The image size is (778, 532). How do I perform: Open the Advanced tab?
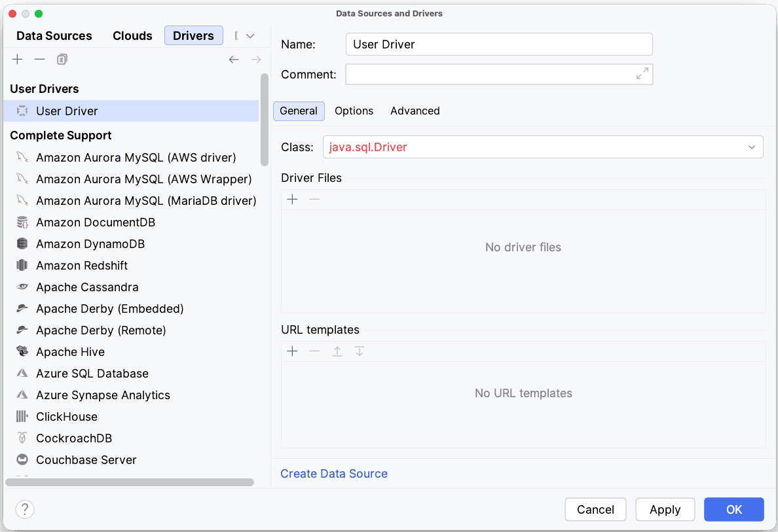415,111
